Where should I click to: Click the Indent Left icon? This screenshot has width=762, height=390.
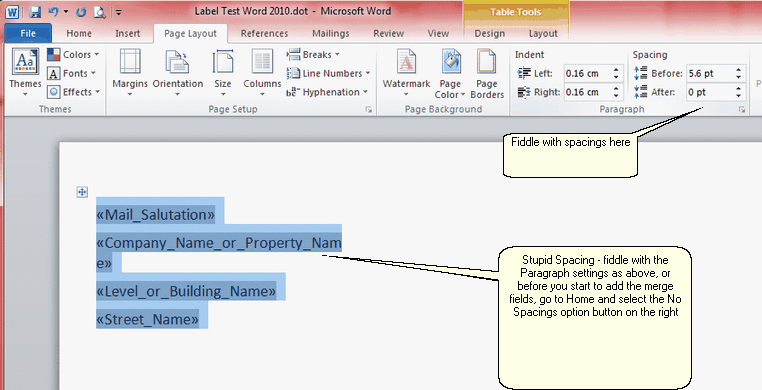[524, 73]
